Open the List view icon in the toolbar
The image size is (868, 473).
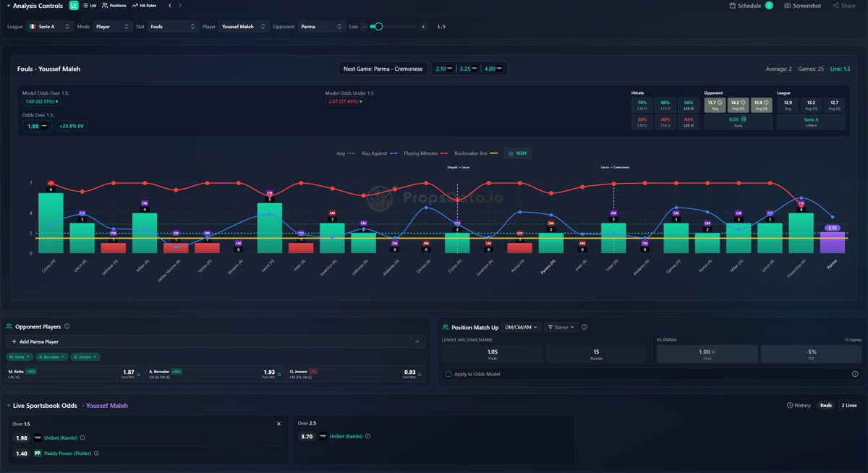tap(88, 5)
